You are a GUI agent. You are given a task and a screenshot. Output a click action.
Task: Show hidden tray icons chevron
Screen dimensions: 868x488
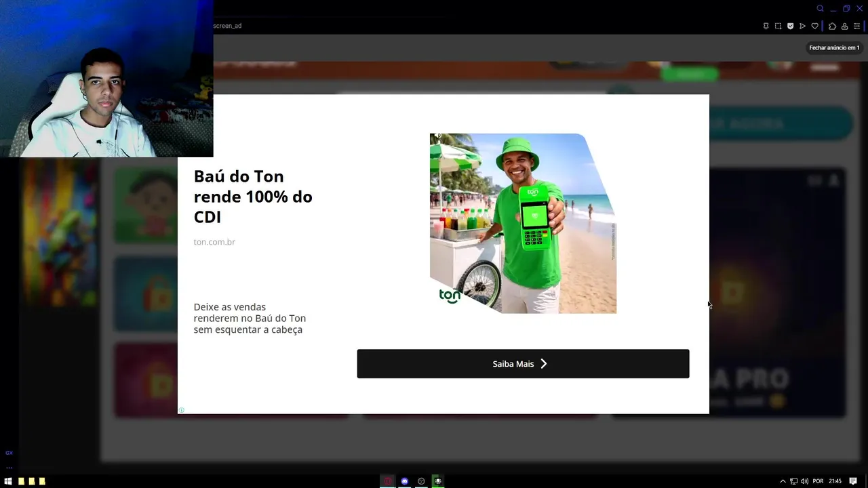coord(783,481)
